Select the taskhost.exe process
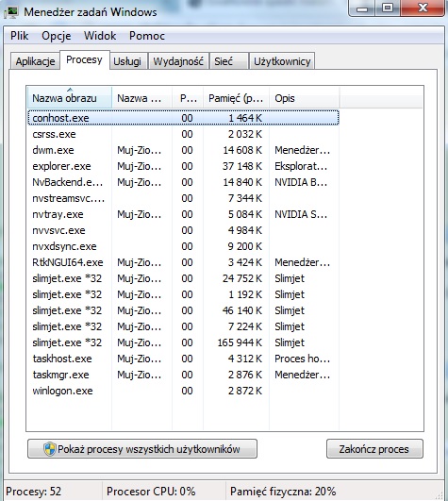448x501 pixels. tap(183, 359)
